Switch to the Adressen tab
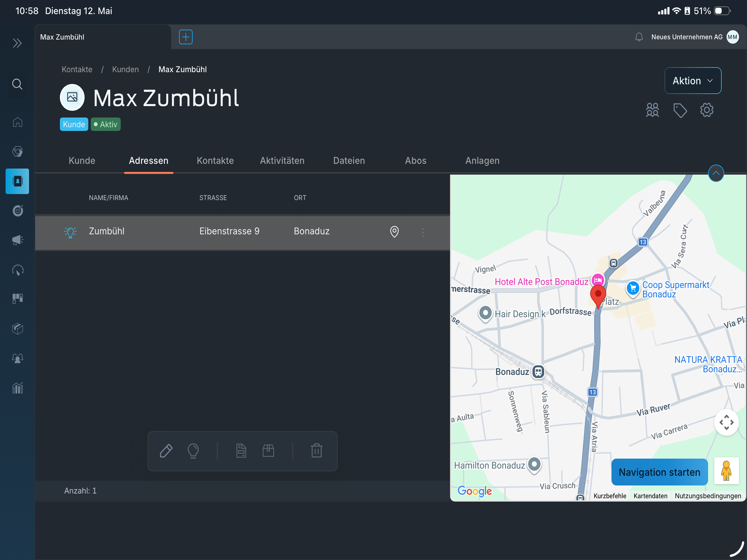The image size is (747, 560). pos(148,161)
